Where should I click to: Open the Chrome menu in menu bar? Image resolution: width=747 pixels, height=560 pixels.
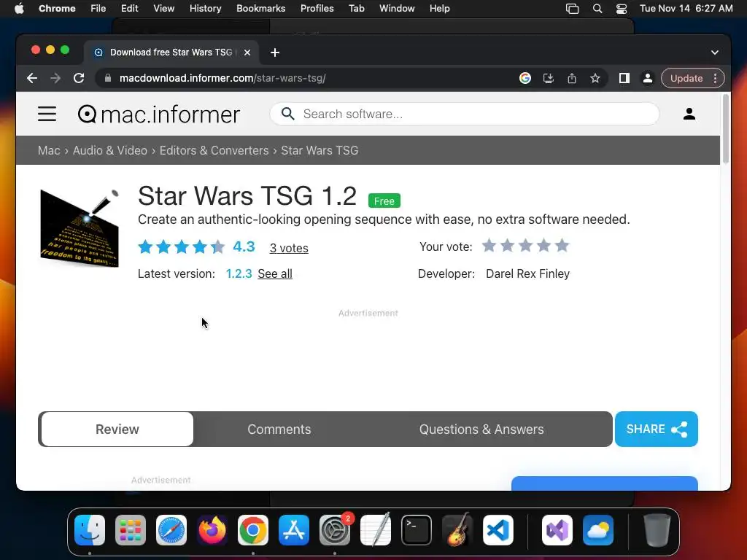coord(57,9)
